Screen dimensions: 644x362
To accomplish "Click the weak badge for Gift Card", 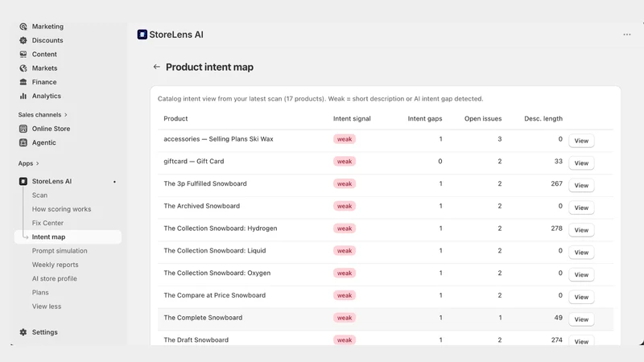I will (345, 162).
